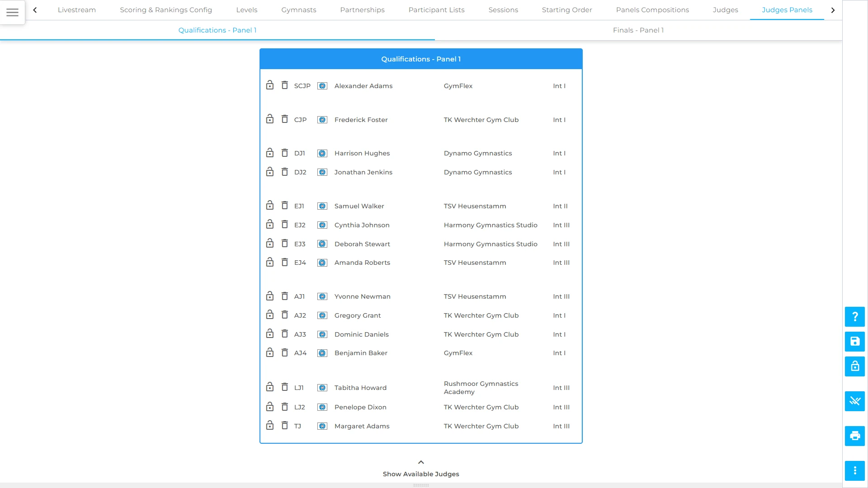
Task: Delete Alexander Adams from SCJP position
Action: [285, 85]
